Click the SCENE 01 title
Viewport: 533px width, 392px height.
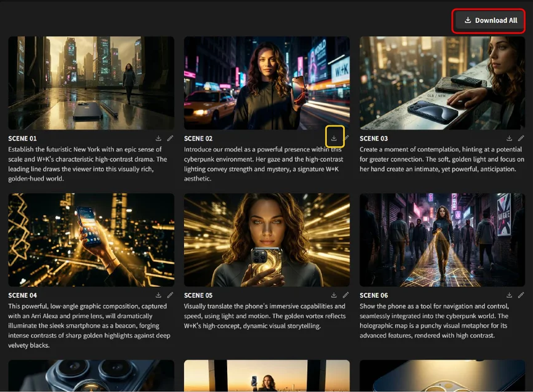(x=22, y=138)
